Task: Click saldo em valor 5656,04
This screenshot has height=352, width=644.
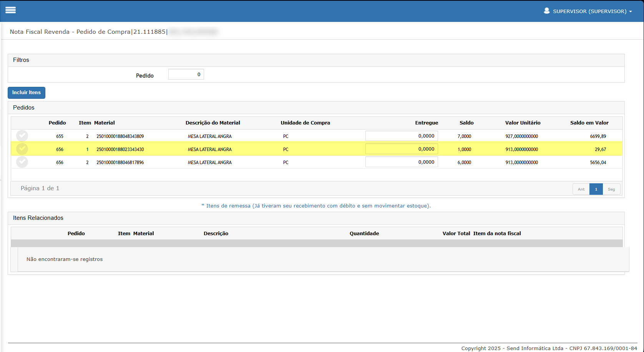Action: 598,163
